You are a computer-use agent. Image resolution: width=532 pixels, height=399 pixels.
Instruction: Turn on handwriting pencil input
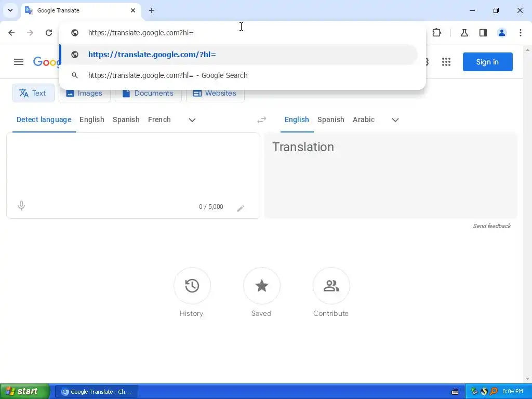click(x=241, y=208)
